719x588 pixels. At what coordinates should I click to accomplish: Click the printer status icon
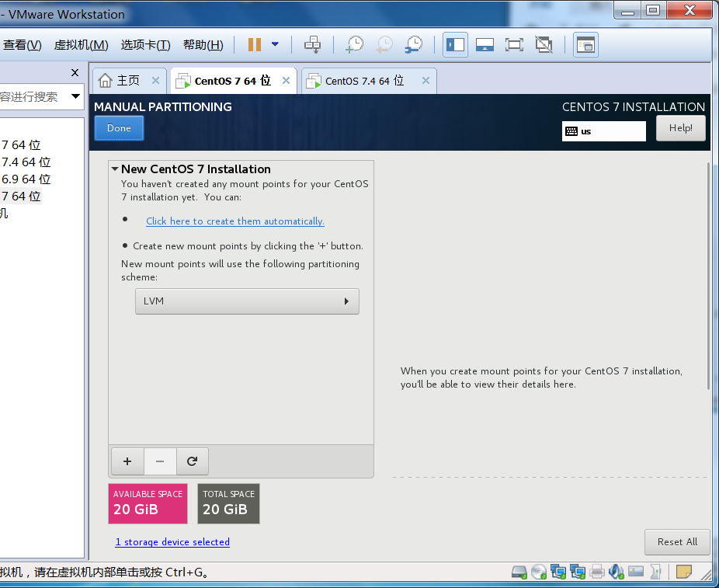[x=597, y=572]
